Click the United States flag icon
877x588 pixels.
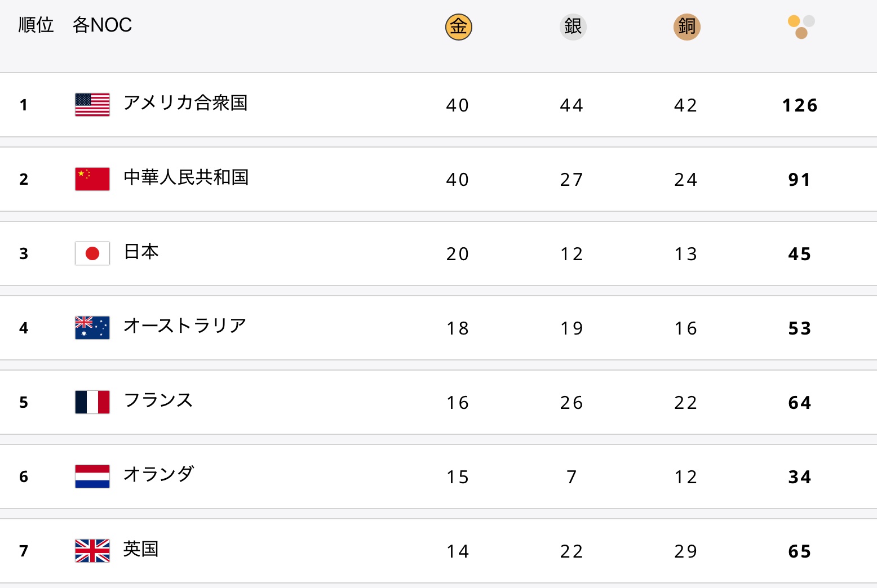tap(92, 105)
